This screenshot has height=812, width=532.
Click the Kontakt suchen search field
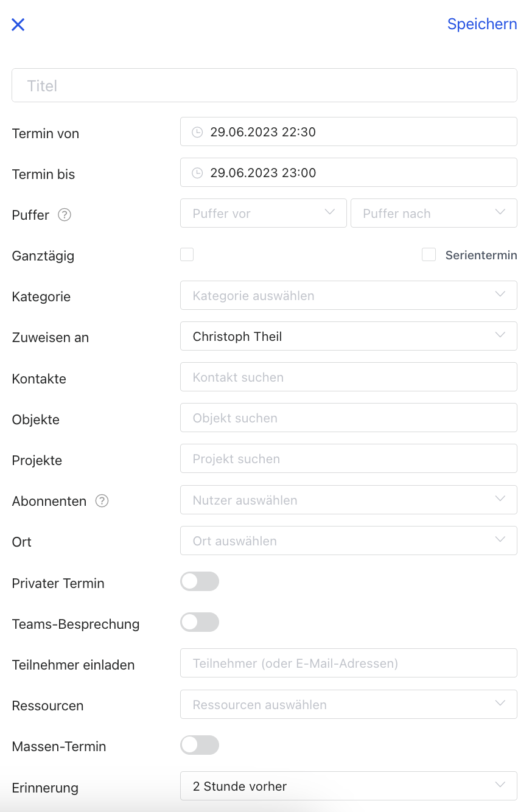coord(348,377)
